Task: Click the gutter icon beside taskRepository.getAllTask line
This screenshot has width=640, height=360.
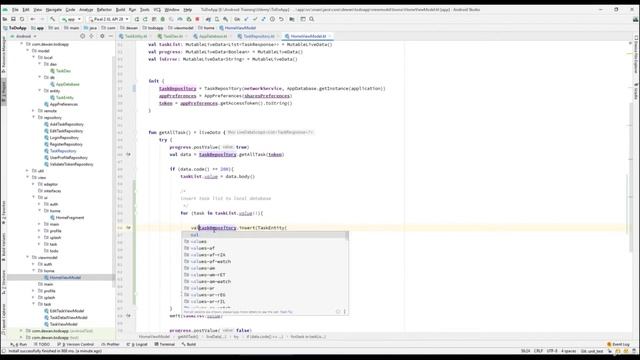Action: pyautogui.click(x=128, y=154)
